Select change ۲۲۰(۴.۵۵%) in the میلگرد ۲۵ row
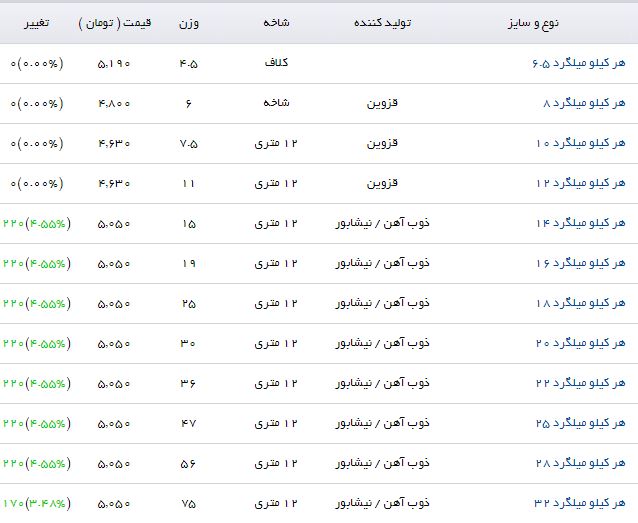Screen dimensions: 638x523 pos(37,423)
